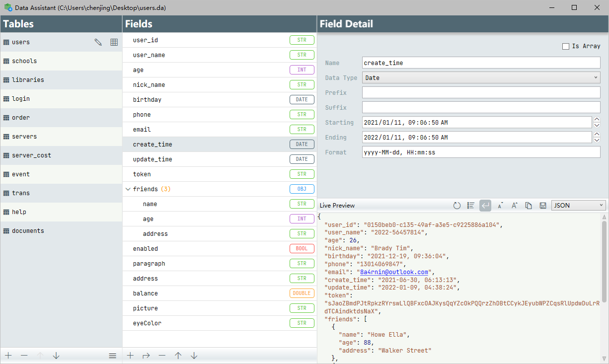Decrease the preview font size

500,206
